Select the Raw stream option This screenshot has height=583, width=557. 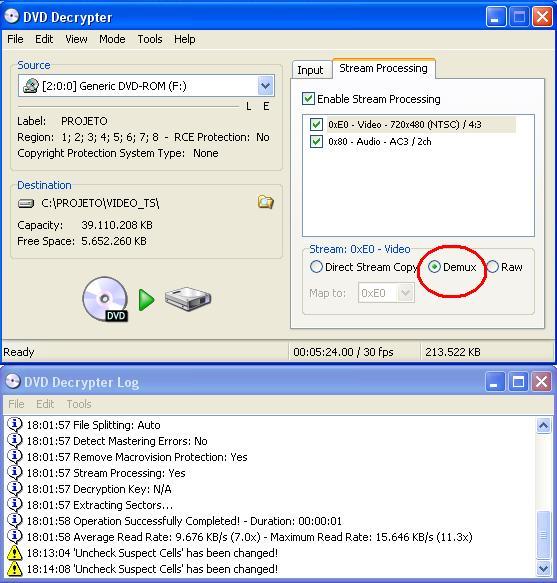[x=493, y=267]
